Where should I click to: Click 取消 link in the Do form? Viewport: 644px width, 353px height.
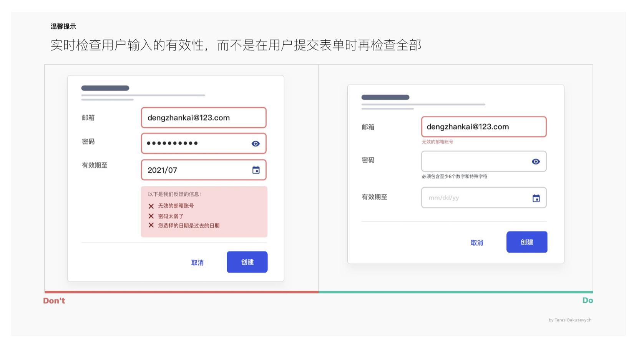tap(477, 243)
